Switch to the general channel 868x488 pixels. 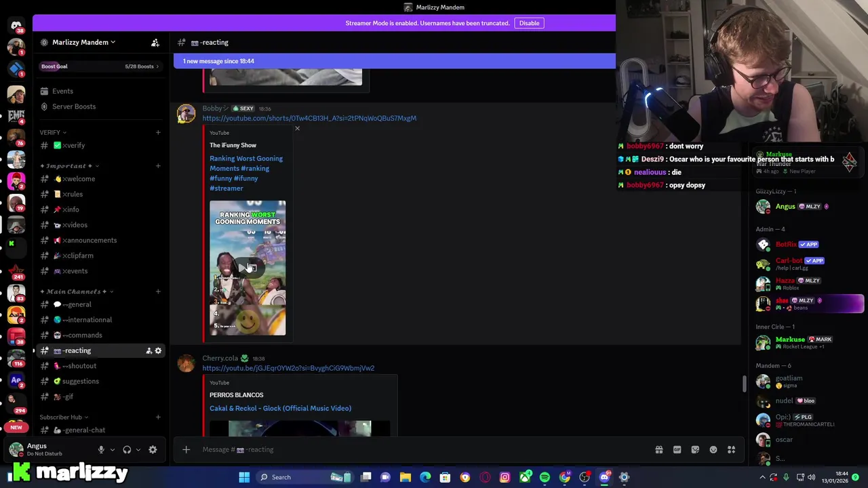[100, 305]
